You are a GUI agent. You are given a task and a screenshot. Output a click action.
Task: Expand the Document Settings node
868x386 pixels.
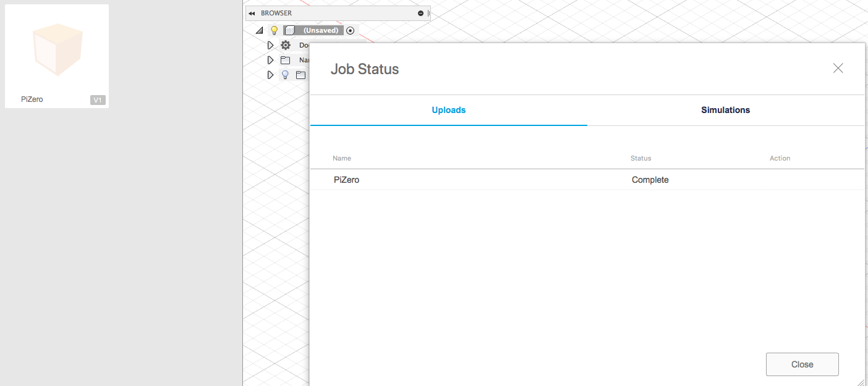tap(270, 45)
